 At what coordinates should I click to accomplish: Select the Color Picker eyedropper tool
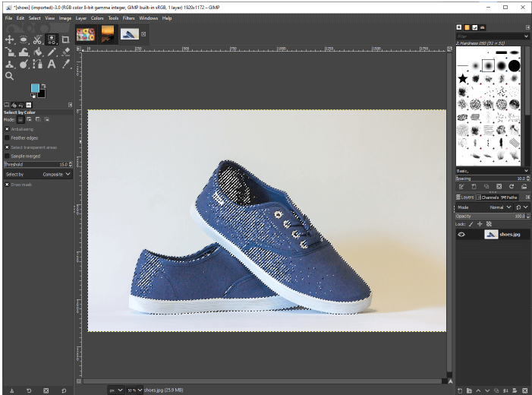click(x=65, y=65)
